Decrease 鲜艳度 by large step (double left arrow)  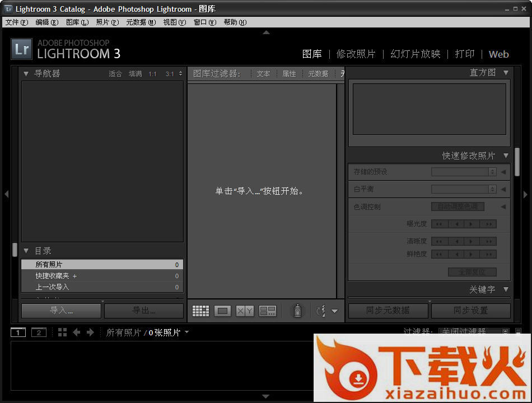(x=440, y=254)
